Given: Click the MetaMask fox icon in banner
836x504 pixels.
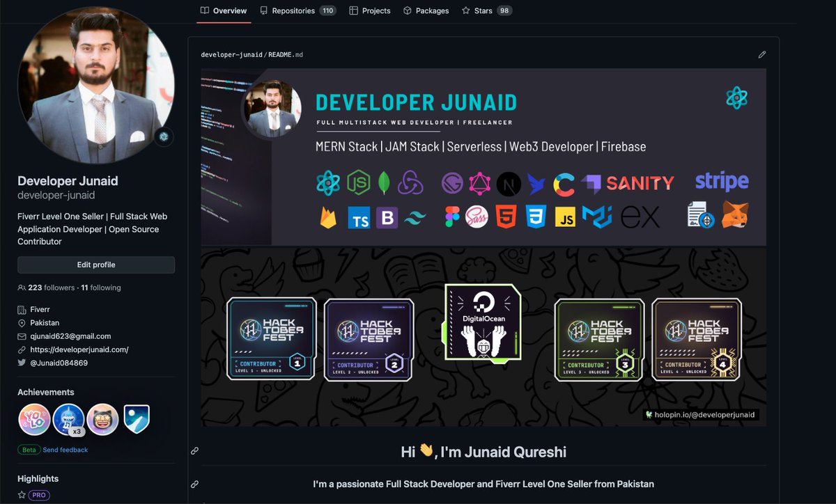Looking at the screenshot, I should point(735,215).
